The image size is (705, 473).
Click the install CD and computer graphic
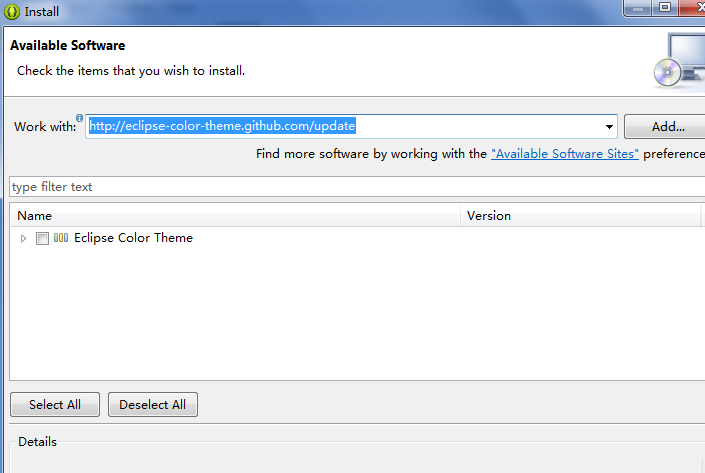tap(679, 61)
